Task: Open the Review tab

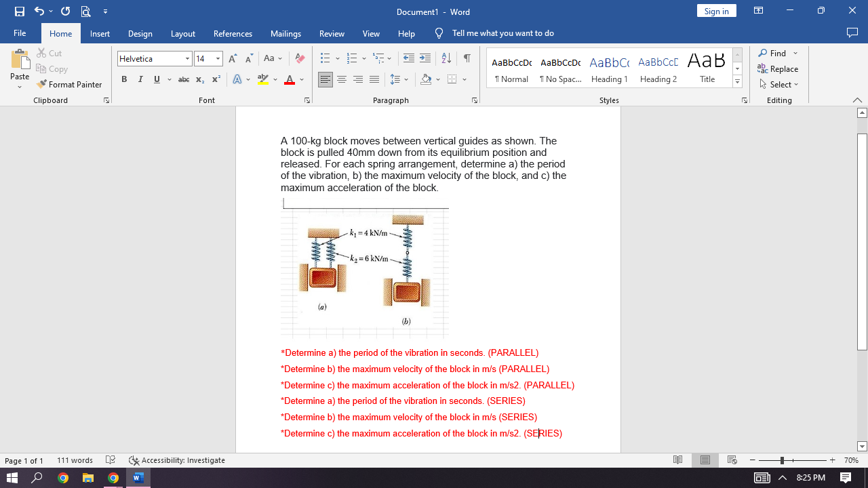Action: coord(332,33)
